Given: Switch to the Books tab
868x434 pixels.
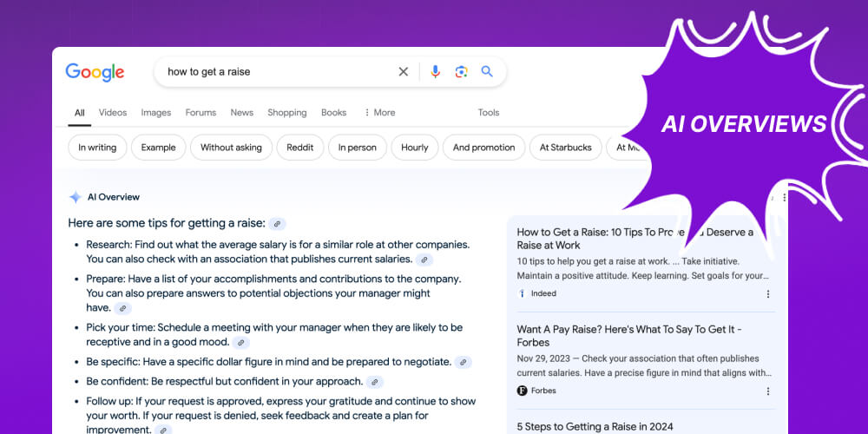Looking at the screenshot, I should 334,112.
